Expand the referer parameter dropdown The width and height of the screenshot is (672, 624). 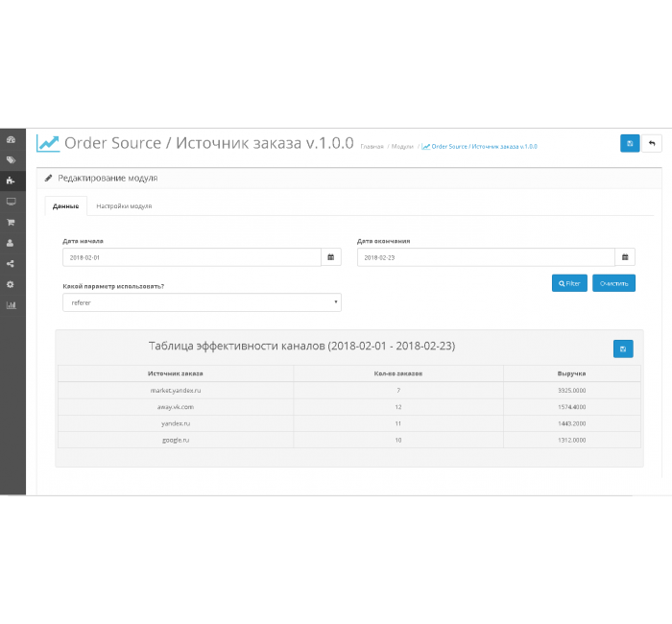click(202, 302)
